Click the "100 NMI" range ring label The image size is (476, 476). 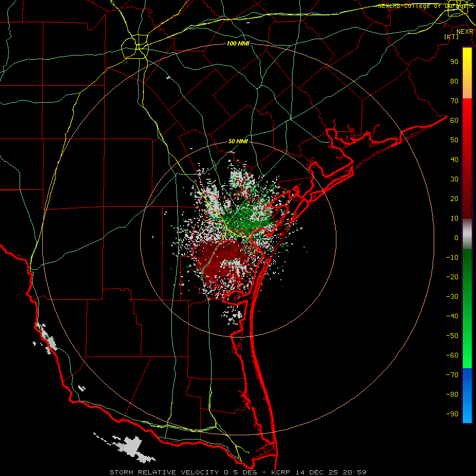238,44
